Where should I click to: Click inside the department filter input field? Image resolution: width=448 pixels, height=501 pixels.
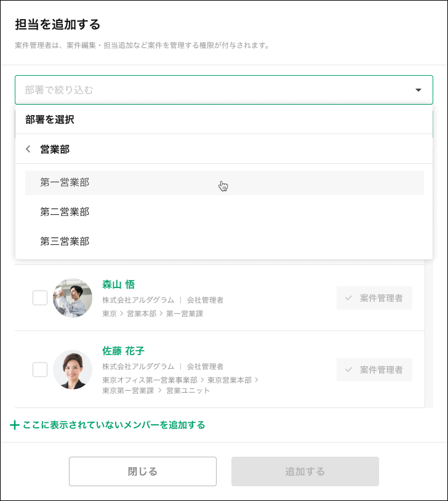tap(185, 89)
